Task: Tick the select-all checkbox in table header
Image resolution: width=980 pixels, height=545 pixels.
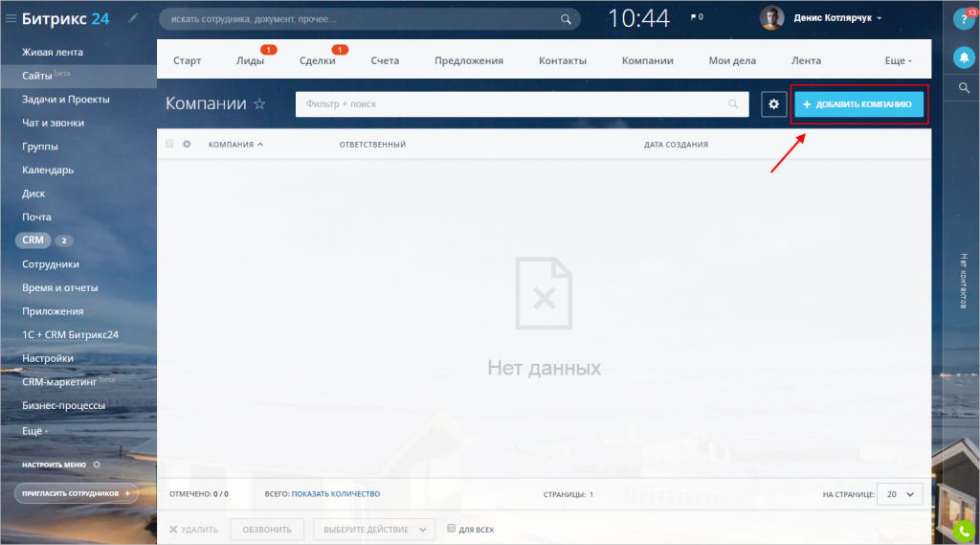Action: click(169, 144)
